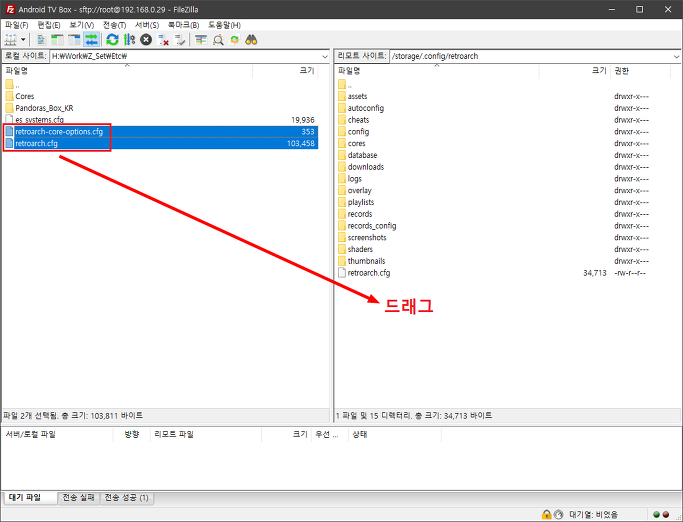Edit the remote site path /storage/.config/retroarch
This screenshot has height=522, width=683.
[531, 56]
